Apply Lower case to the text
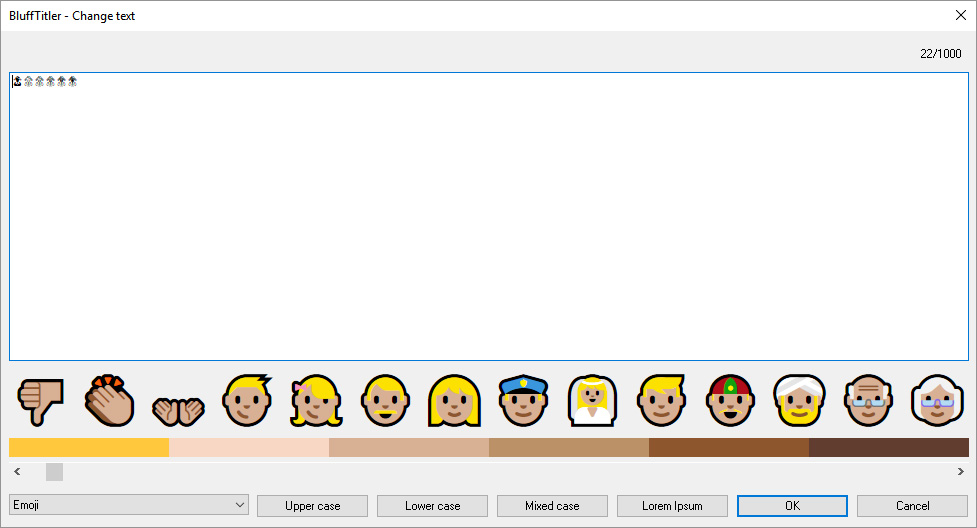The image size is (977, 528). (432, 506)
